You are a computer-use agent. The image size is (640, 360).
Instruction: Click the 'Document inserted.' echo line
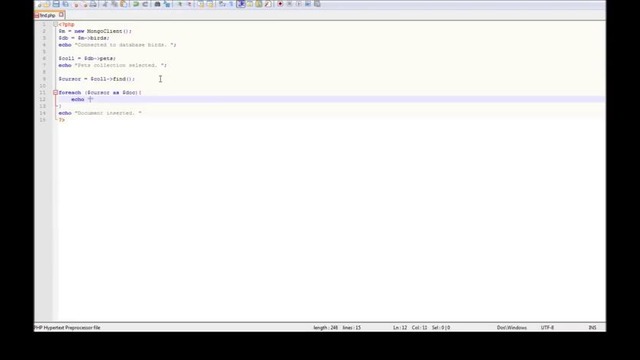[100, 113]
